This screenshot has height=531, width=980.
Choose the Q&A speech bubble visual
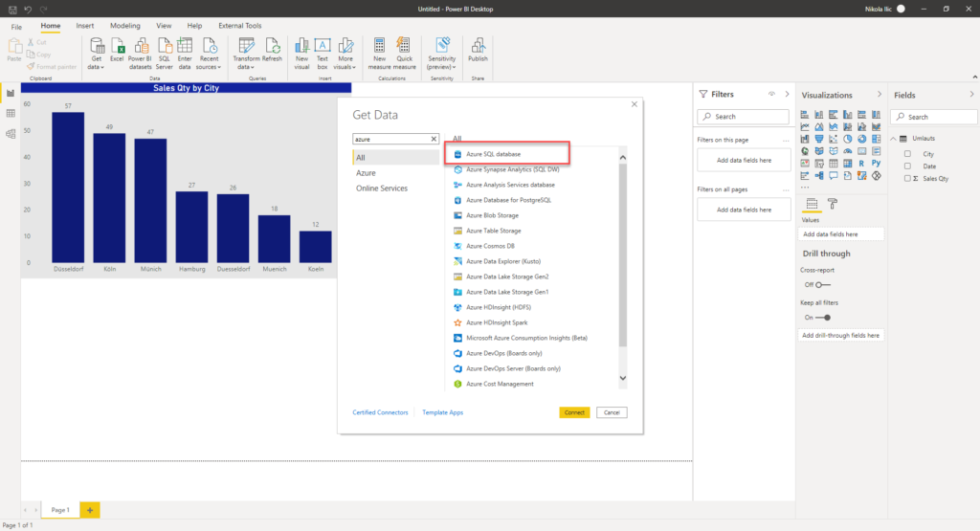tap(834, 175)
